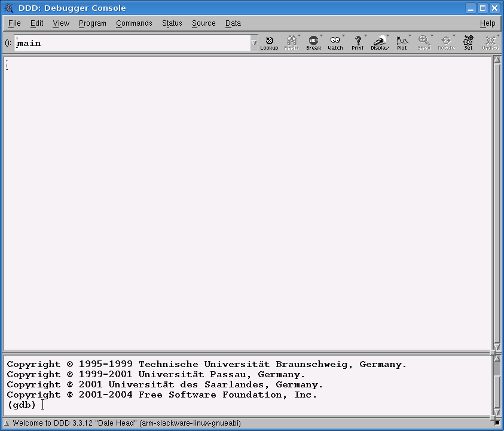The width and height of the screenshot is (504, 431).
Task: Click the argument field containing main
Action: point(133,43)
